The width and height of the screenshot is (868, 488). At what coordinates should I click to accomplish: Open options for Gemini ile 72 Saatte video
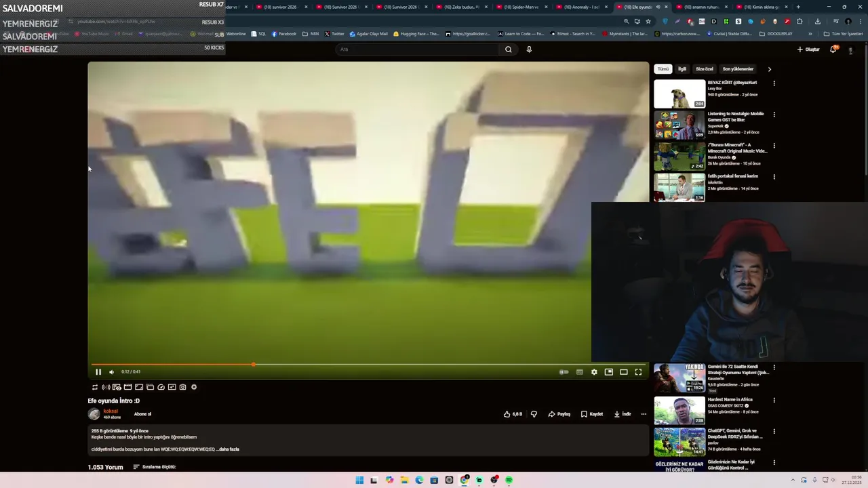point(774,367)
